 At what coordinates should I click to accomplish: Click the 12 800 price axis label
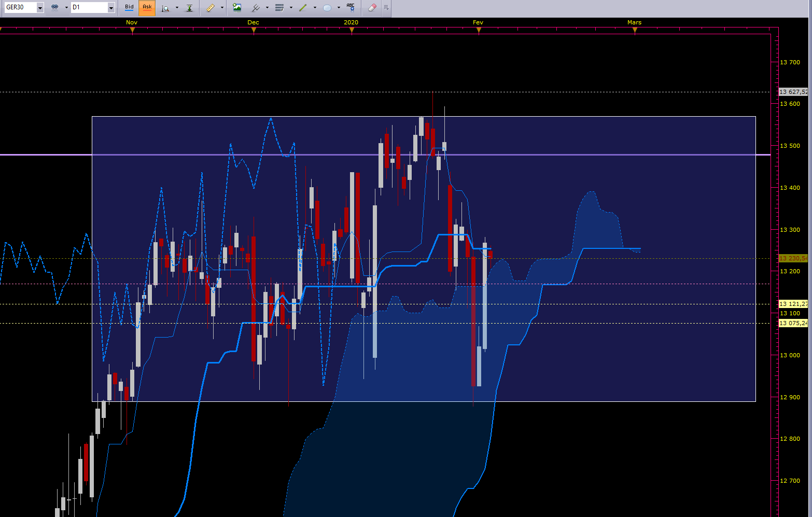[x=790, y=439]
